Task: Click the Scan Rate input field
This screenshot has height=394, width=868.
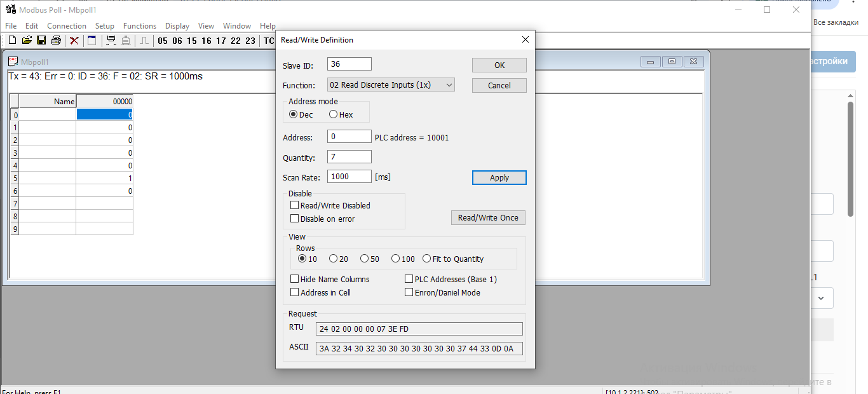Action: click(349, 177)
